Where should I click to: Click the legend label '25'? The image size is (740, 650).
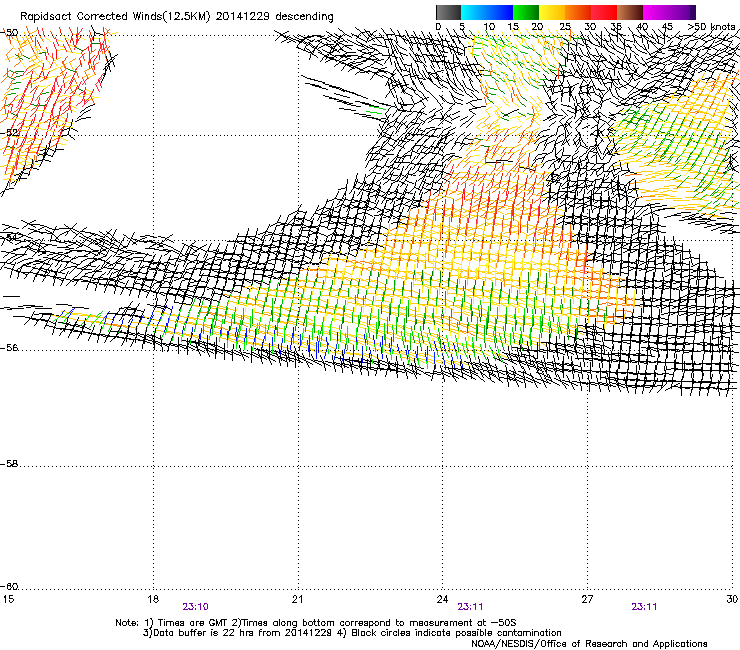564,26
